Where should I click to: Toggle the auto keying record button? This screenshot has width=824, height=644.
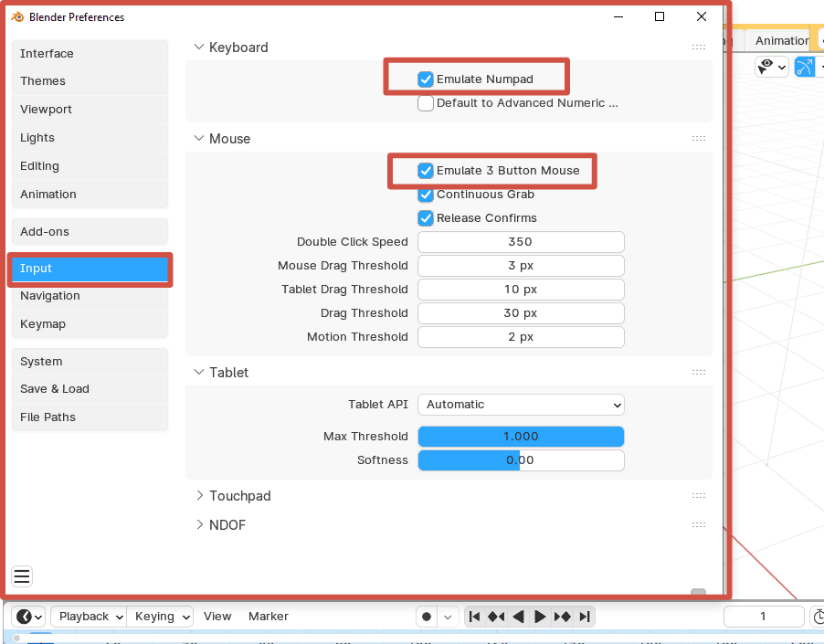click(427, 617)
